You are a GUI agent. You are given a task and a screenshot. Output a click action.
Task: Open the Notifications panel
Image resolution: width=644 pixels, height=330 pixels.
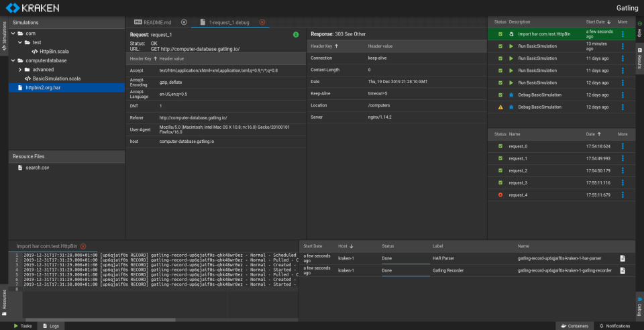click(614, 325)
